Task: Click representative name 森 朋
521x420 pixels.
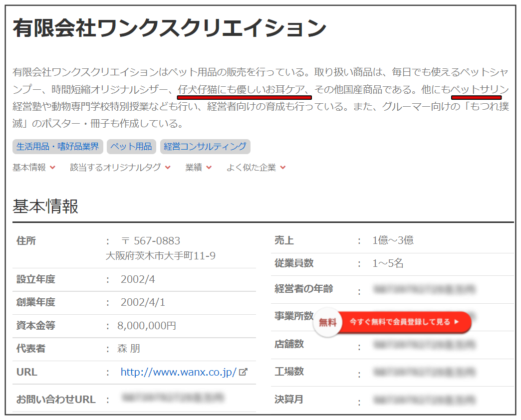Action: (129, 349)
